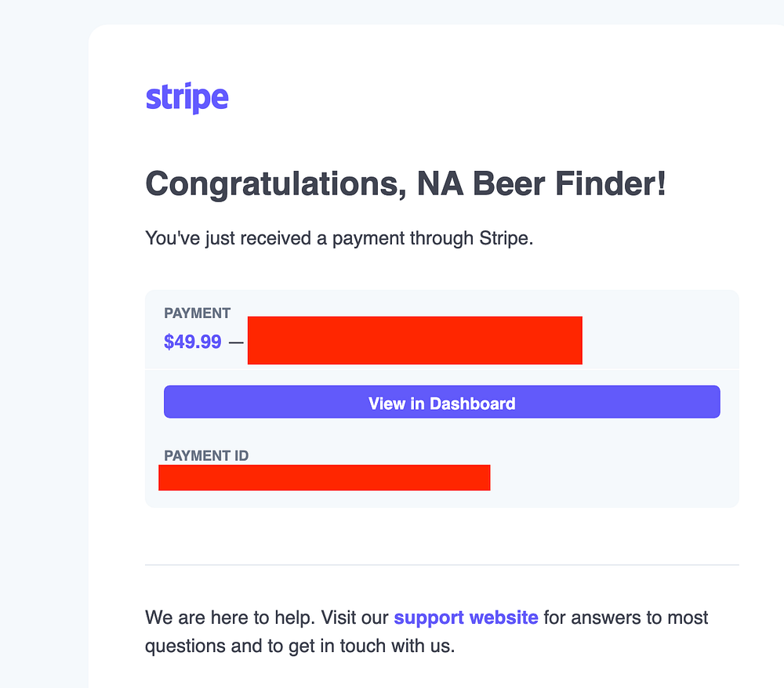
Task: Click the "questions and to get in touch" line
Action: [300, 646]
